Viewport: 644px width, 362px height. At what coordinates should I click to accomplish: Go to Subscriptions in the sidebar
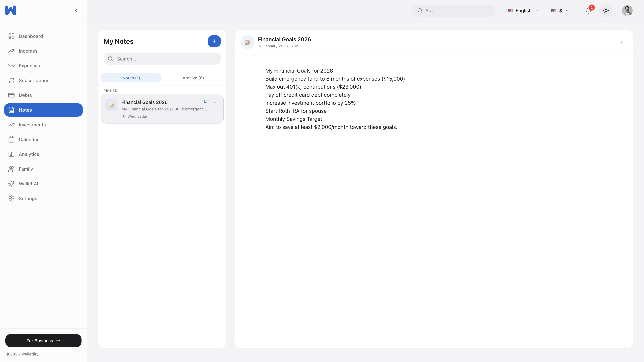tap(34, 80)
